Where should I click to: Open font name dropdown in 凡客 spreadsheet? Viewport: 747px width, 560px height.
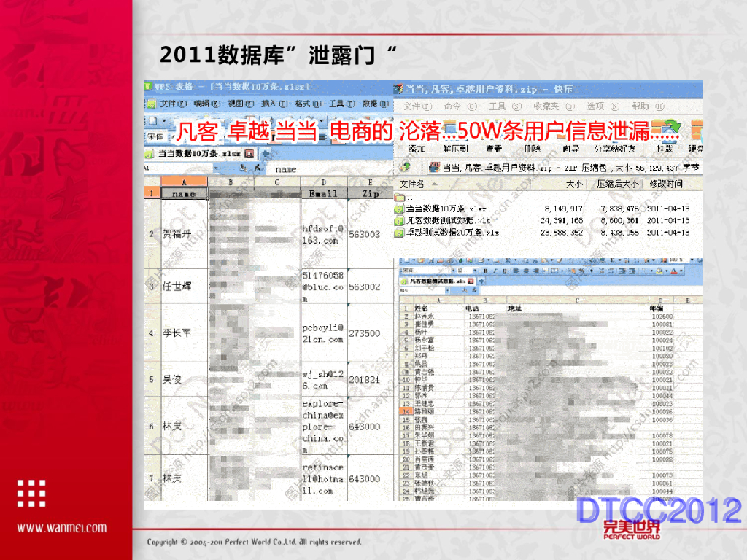454,271
